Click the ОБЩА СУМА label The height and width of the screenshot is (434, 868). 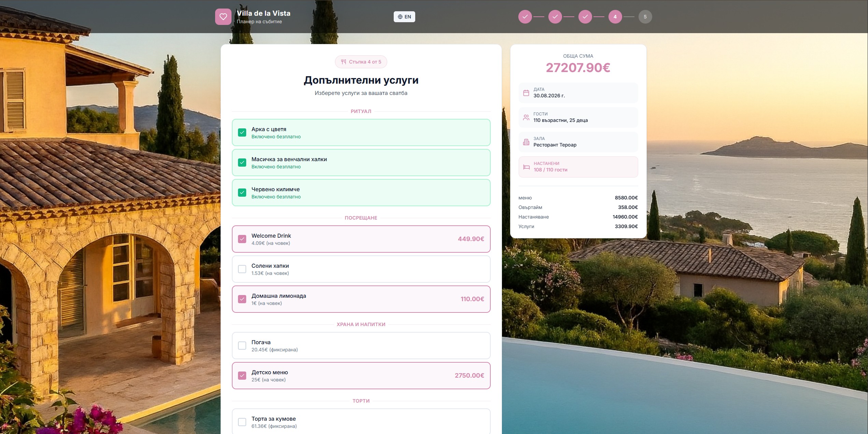[x=578, y=56]
